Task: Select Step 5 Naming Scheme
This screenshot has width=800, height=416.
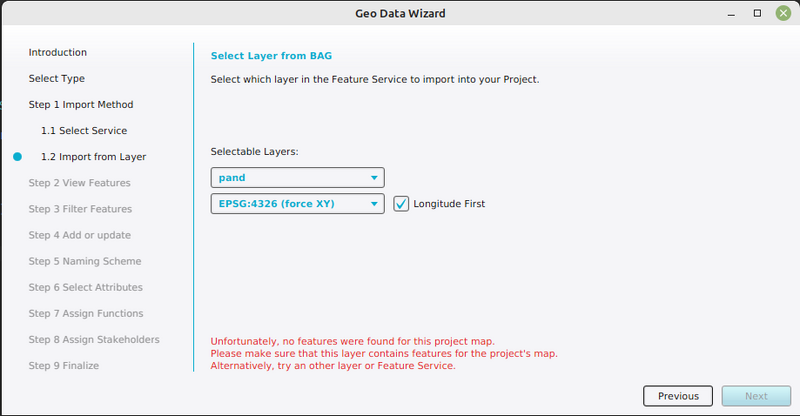Action: 84,261
